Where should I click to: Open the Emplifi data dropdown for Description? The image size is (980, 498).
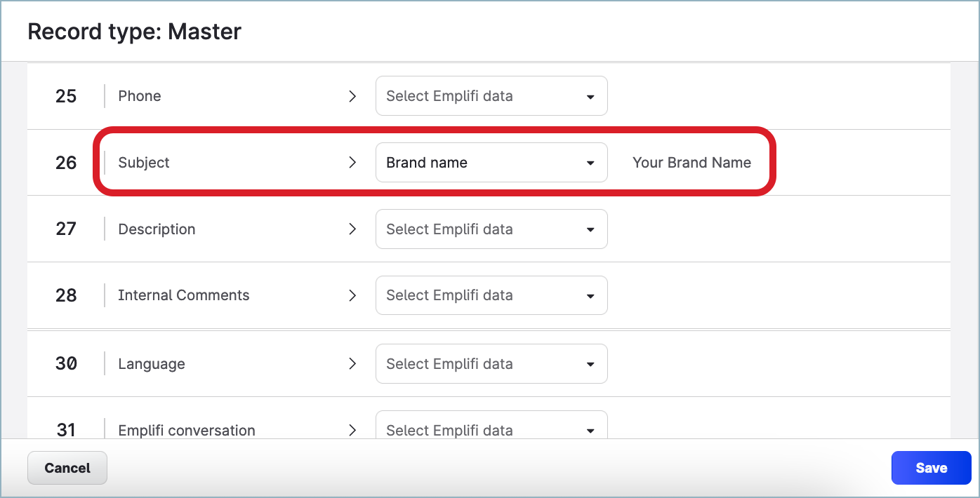coord(491,229)
